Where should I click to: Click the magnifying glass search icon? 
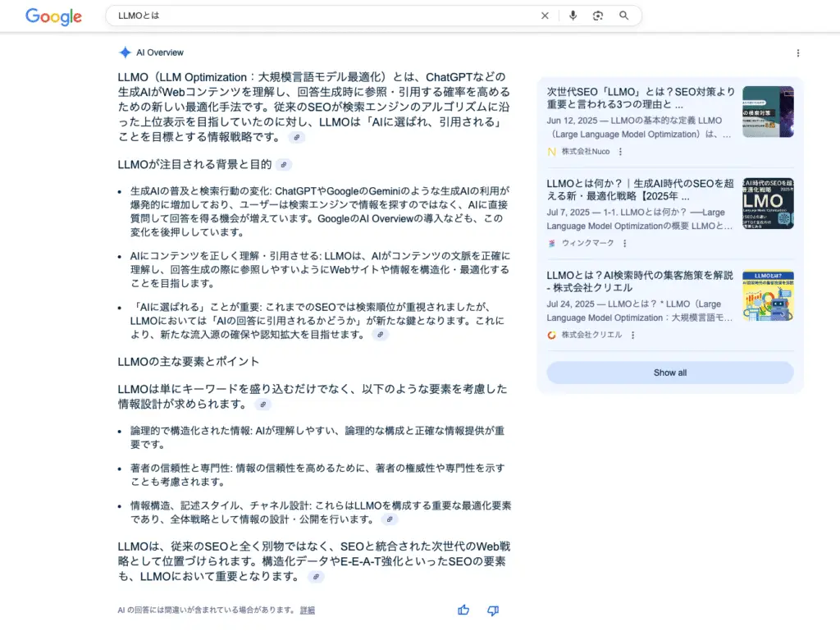tap(623, 16)
